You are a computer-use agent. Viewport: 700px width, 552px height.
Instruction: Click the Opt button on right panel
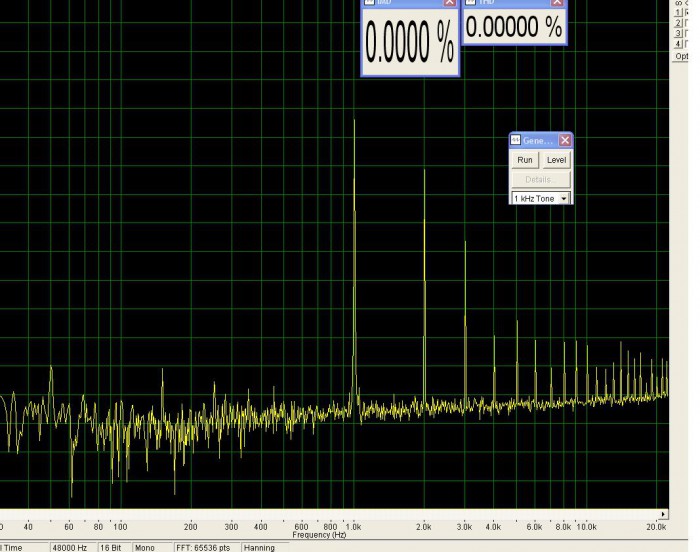(681, 56)
